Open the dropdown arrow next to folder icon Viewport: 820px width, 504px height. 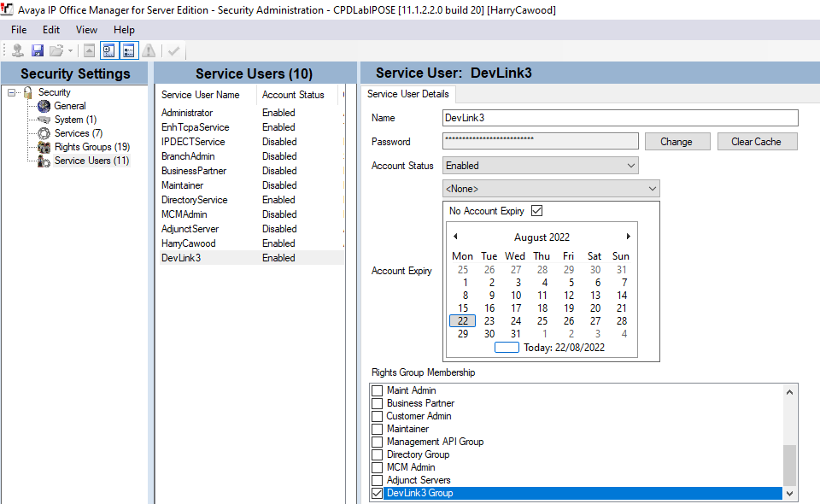[x=70, y=50]
